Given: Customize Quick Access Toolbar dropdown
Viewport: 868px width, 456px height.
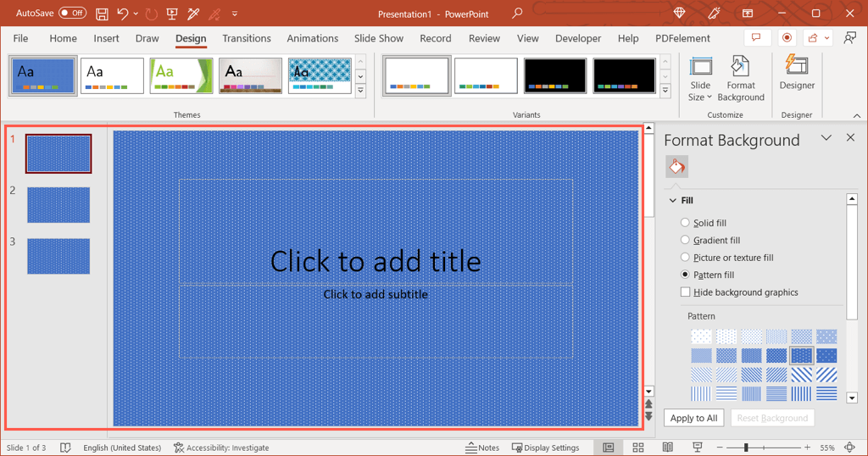Looking at the screenshot, I should click(235, 14).
